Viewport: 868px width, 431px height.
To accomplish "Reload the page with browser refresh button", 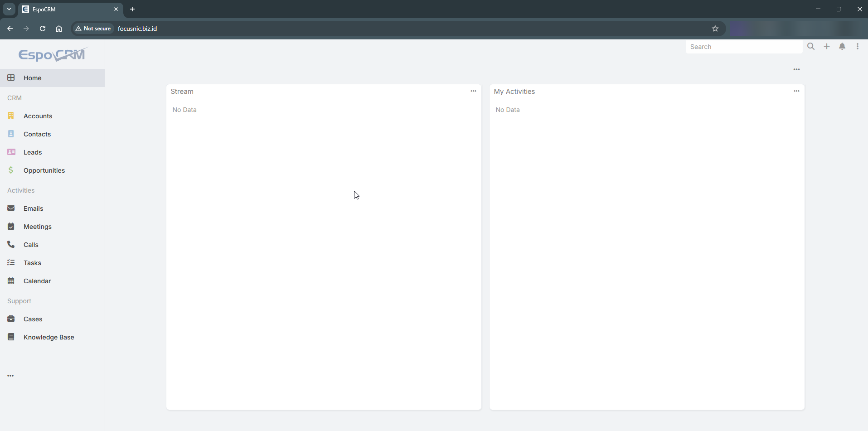I will click(x=43, y=29).
